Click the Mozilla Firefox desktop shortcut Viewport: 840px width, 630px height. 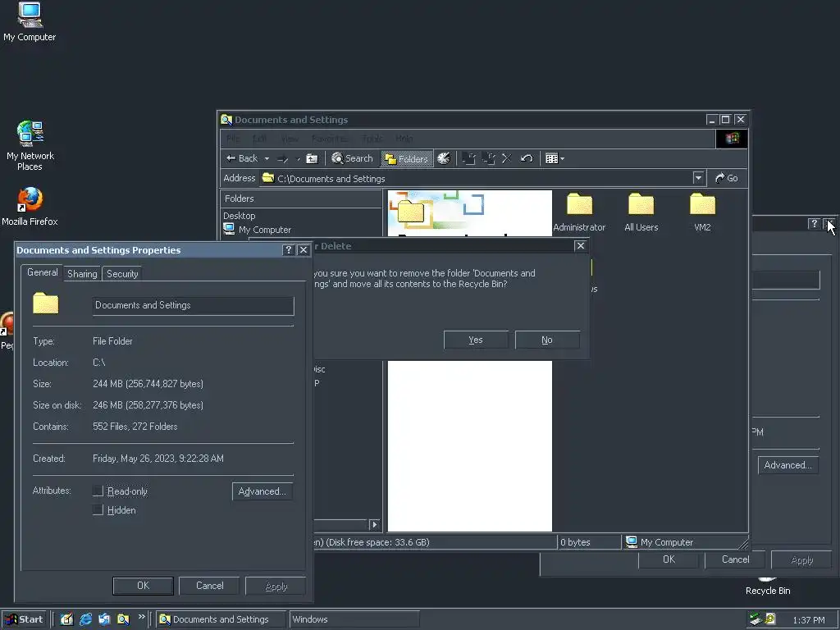pos(30,207)
